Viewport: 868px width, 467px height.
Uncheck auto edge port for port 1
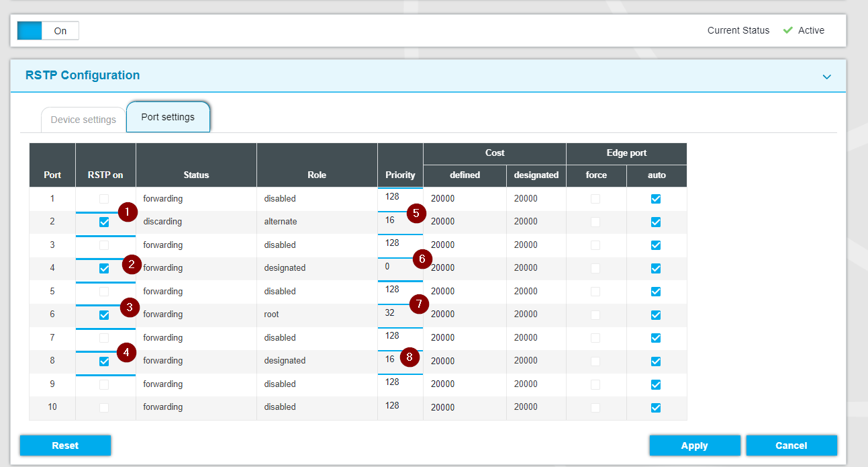coord(656,199)
